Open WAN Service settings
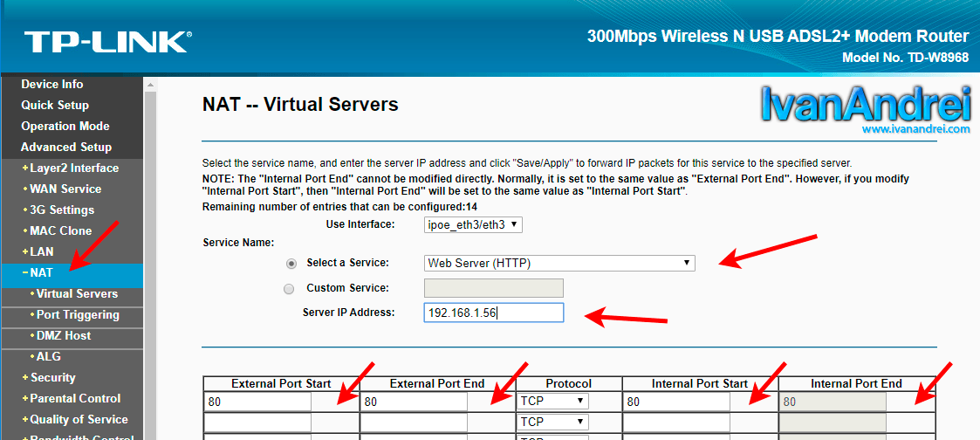Image resolution: width=980 pixels, height=440 pixels. (65, 189)
